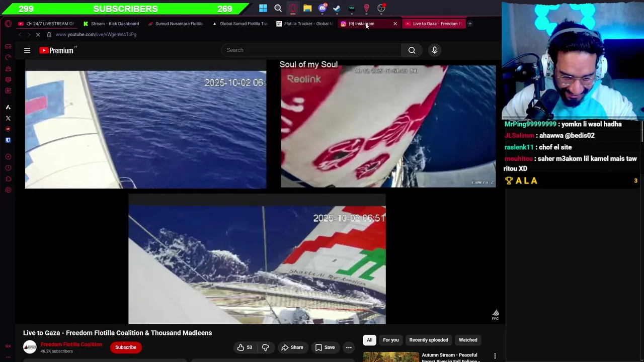Go forward in browser history

point(29,35)
